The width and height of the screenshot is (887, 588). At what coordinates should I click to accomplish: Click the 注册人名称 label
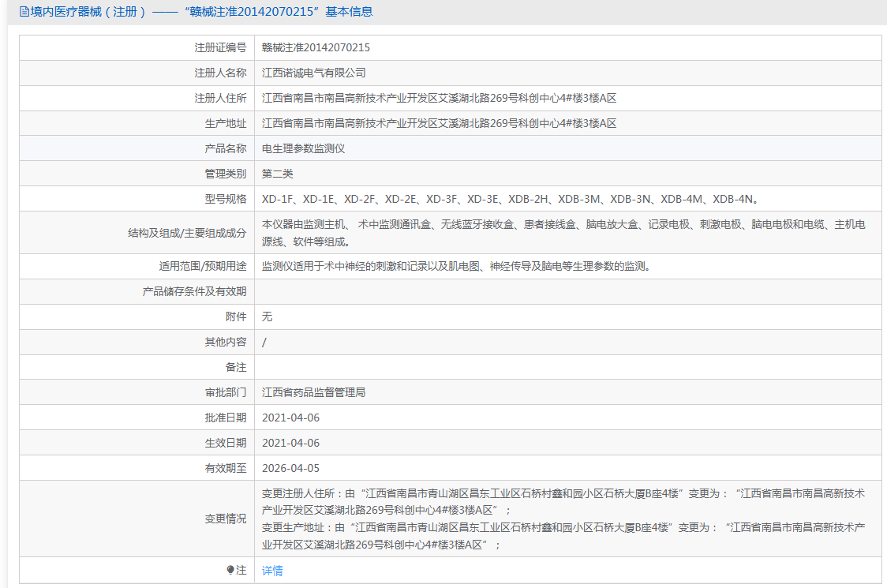point(221,73)
